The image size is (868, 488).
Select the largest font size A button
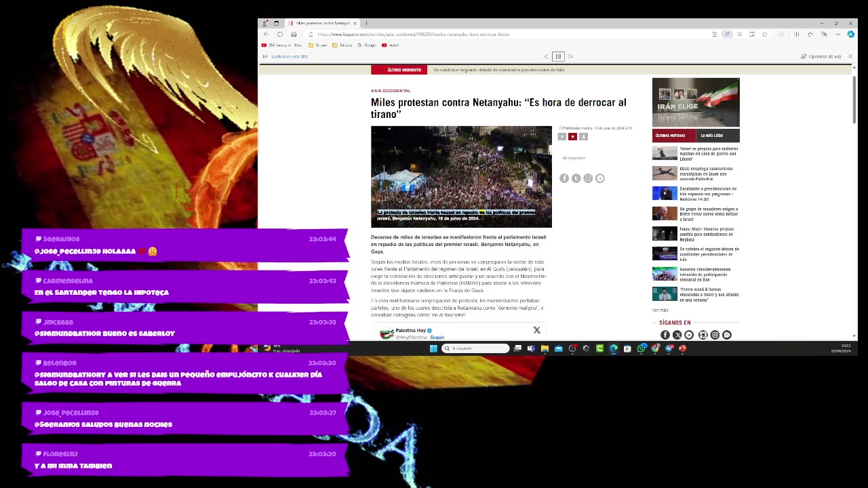pyautogui.click(x=583, y=136)
